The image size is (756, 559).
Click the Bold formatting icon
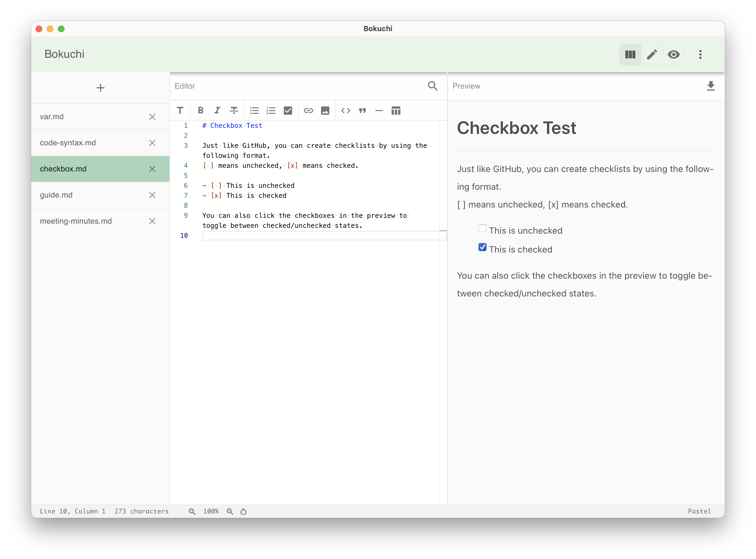pos(200,110)
